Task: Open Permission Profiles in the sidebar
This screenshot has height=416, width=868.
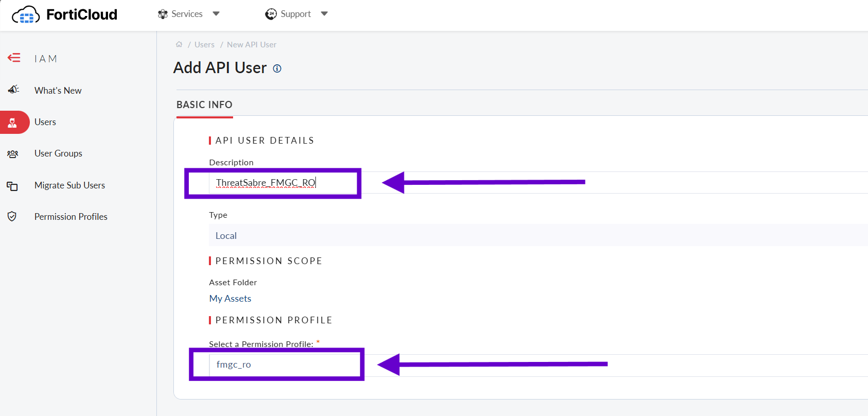Action: [x=71, y=217]
